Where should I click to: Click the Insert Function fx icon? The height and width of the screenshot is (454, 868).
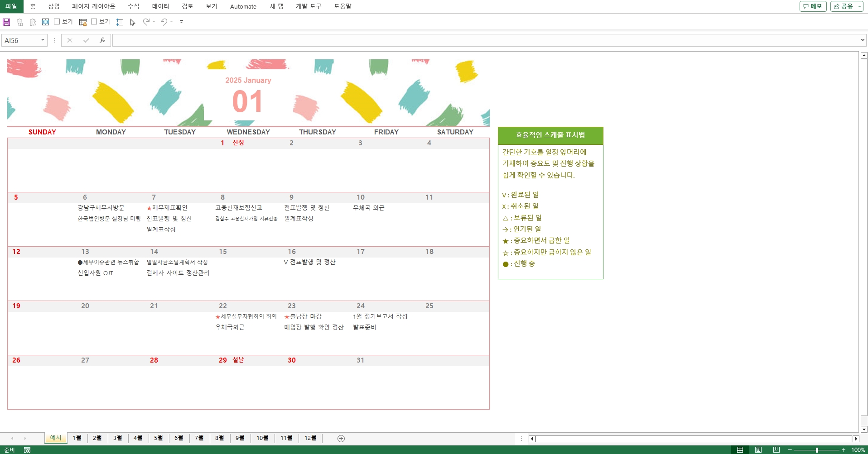click(102, 40)
